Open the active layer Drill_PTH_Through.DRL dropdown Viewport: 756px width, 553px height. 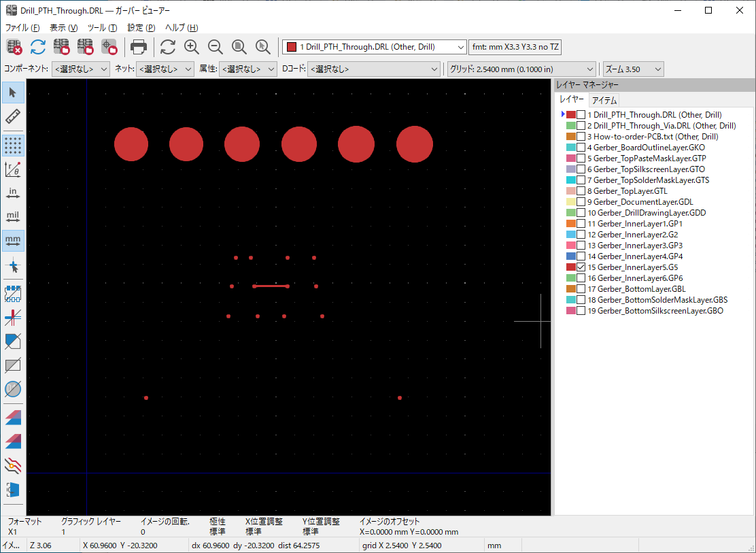click(x=375, y=47)
